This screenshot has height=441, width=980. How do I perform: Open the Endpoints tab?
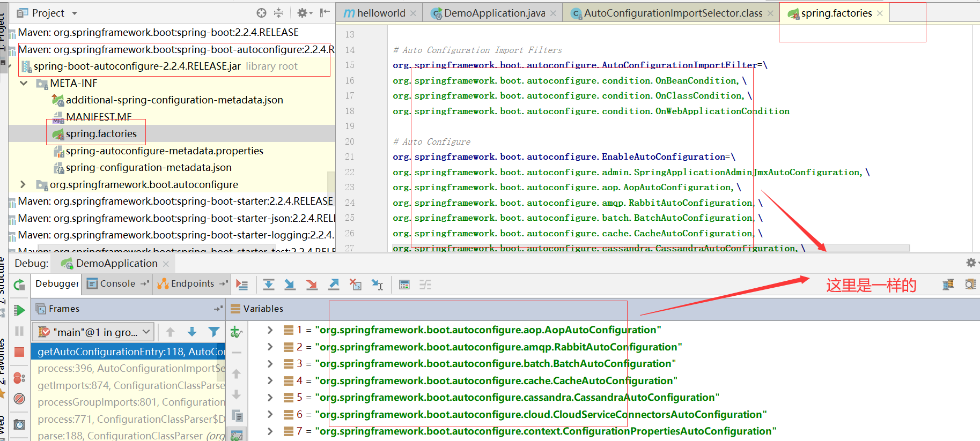[x=193, y=283]
